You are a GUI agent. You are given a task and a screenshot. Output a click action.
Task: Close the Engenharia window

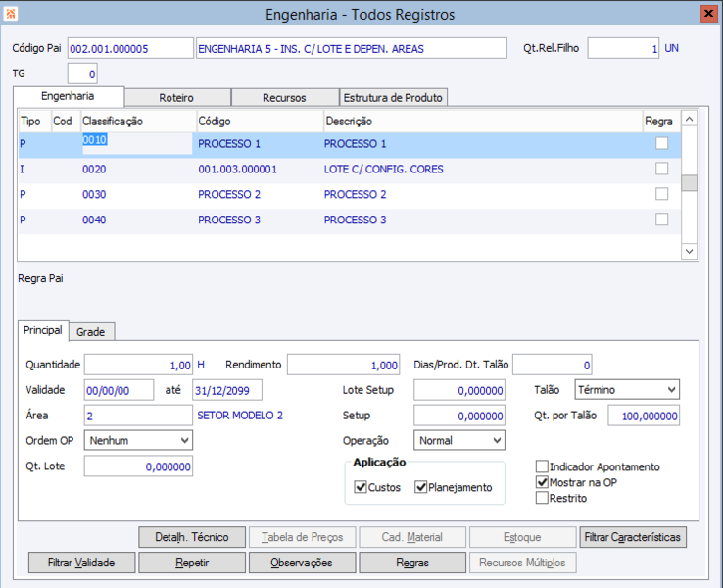708,14
